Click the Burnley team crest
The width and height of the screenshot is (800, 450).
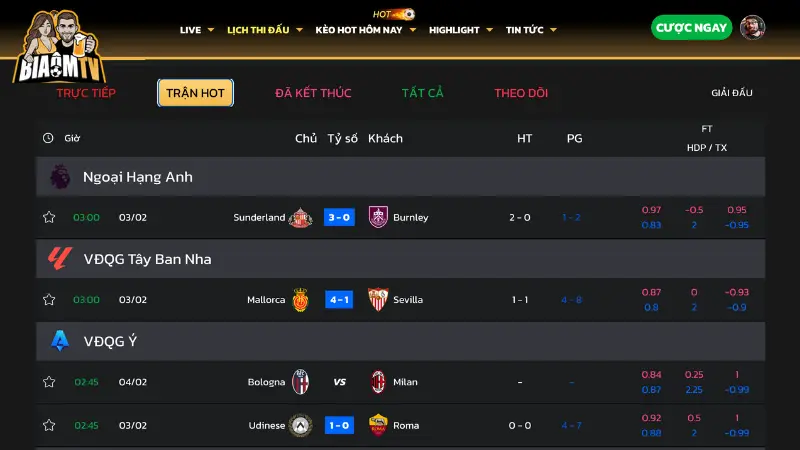(378, 217)
